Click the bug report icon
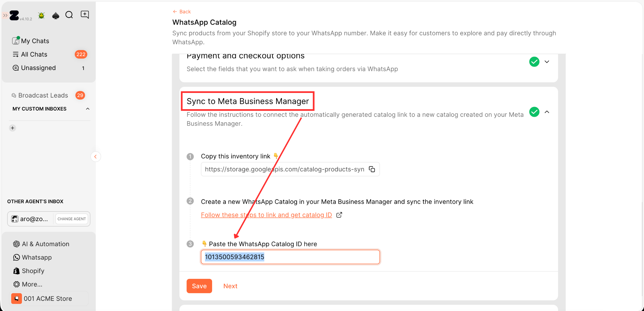This screenshot has width=644, height=311. click(41, 15)
